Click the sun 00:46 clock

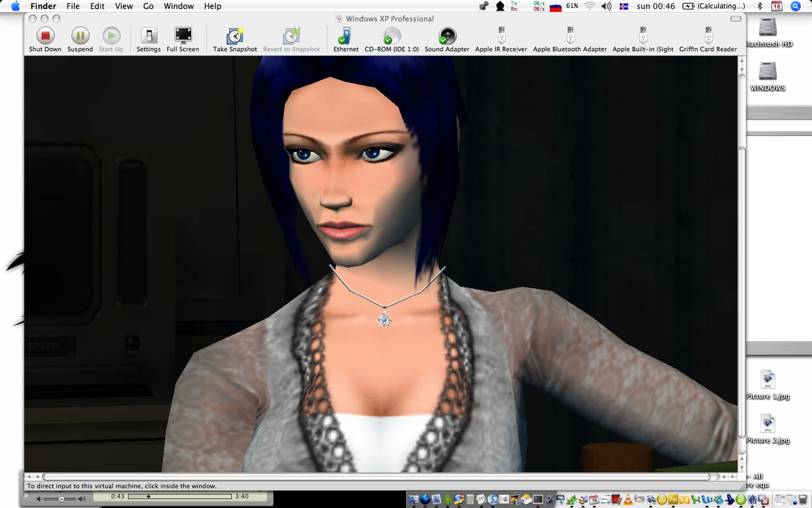(x=656, y=6)
